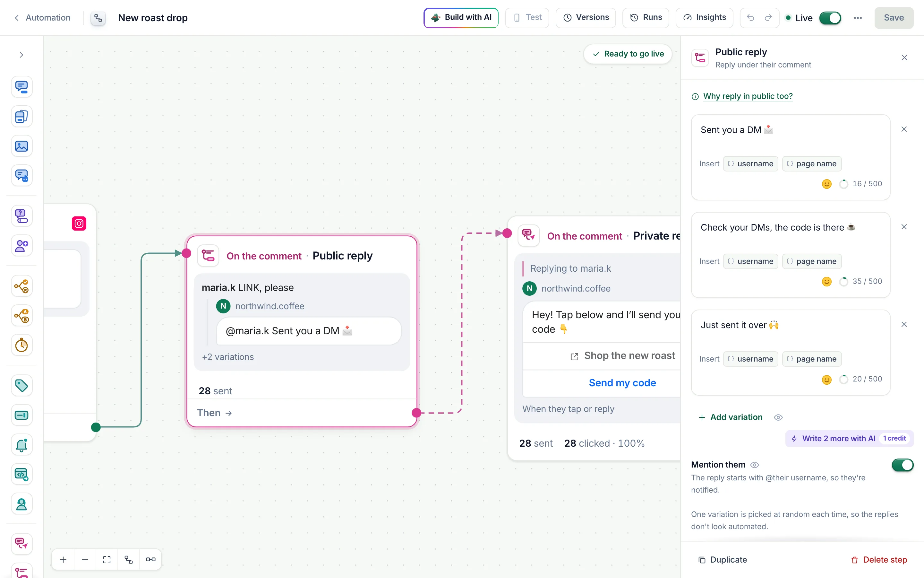Viewport: 924px width, 578px height.
Task: Select the A/B split icon in sidebar
Action: point(22,315)
